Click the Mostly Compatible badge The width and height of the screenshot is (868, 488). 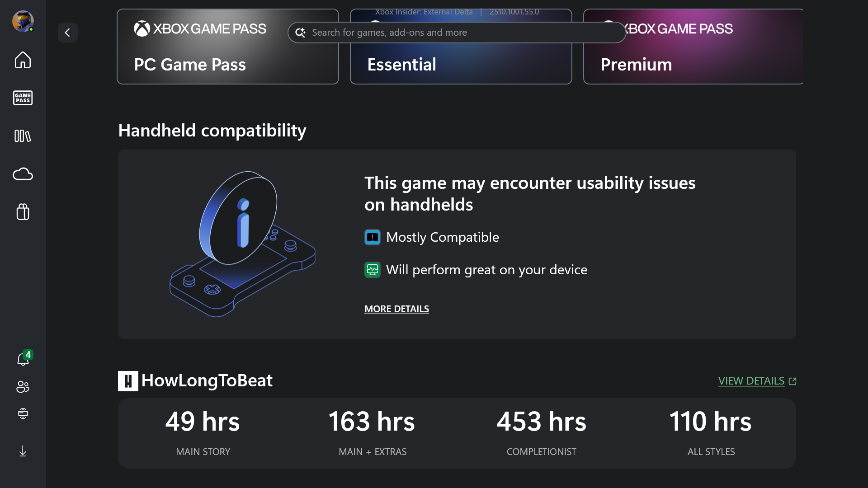coord(372,237)
